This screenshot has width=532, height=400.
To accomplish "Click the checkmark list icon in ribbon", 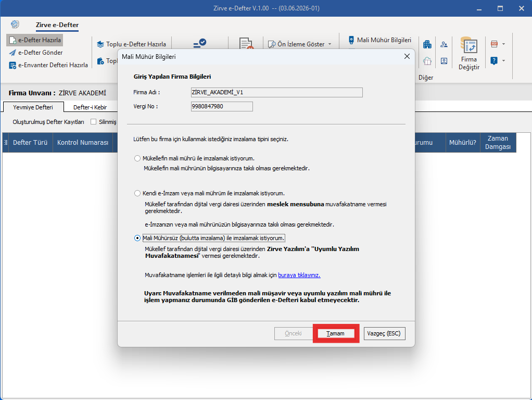I will coord(200,43).
